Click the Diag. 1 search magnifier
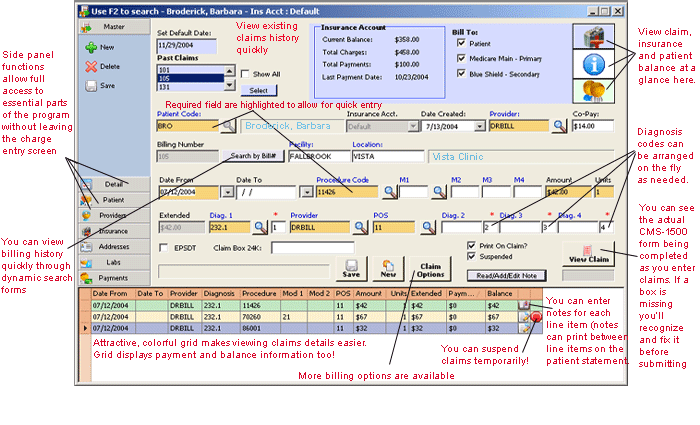 pos(261,228)
